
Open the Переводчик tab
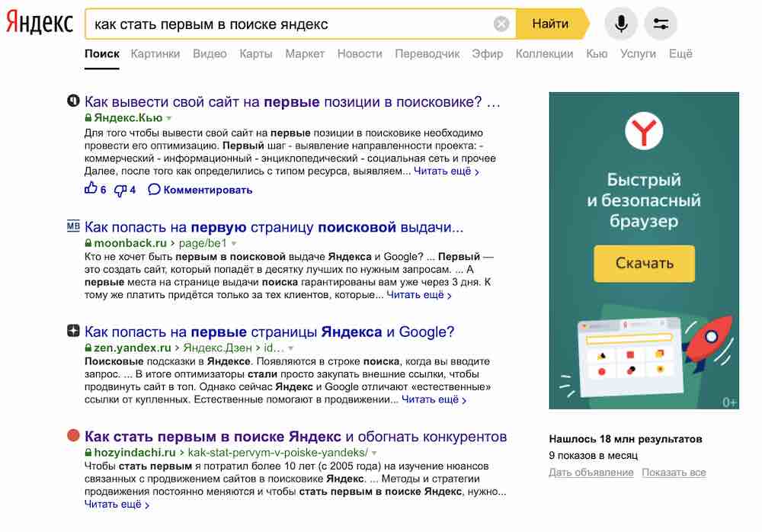(427, 53)
